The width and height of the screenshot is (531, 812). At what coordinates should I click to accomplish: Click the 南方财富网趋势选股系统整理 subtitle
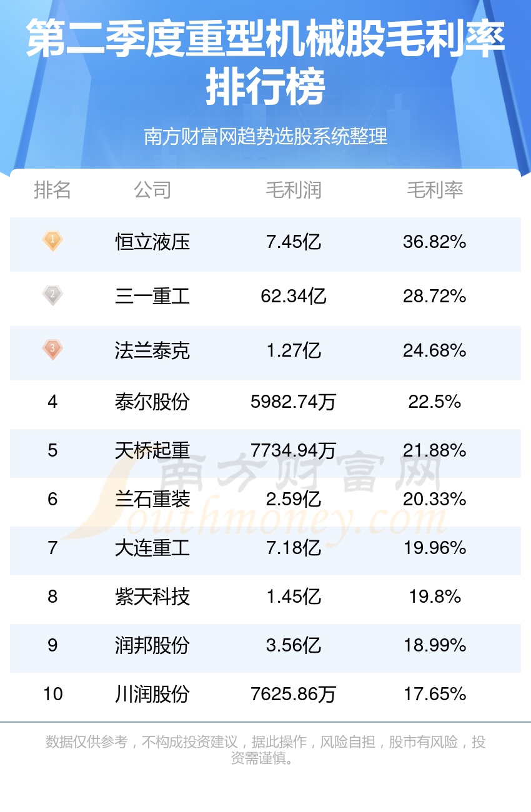[265, 136]
